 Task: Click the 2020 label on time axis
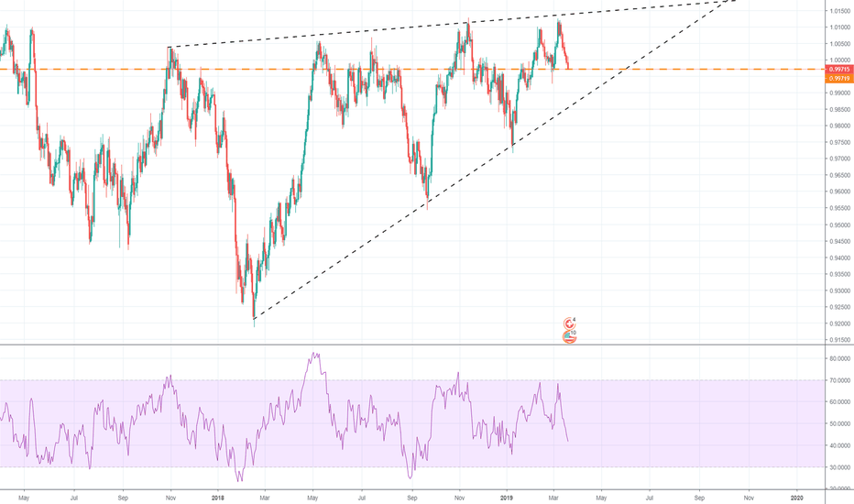coord(797,498)
